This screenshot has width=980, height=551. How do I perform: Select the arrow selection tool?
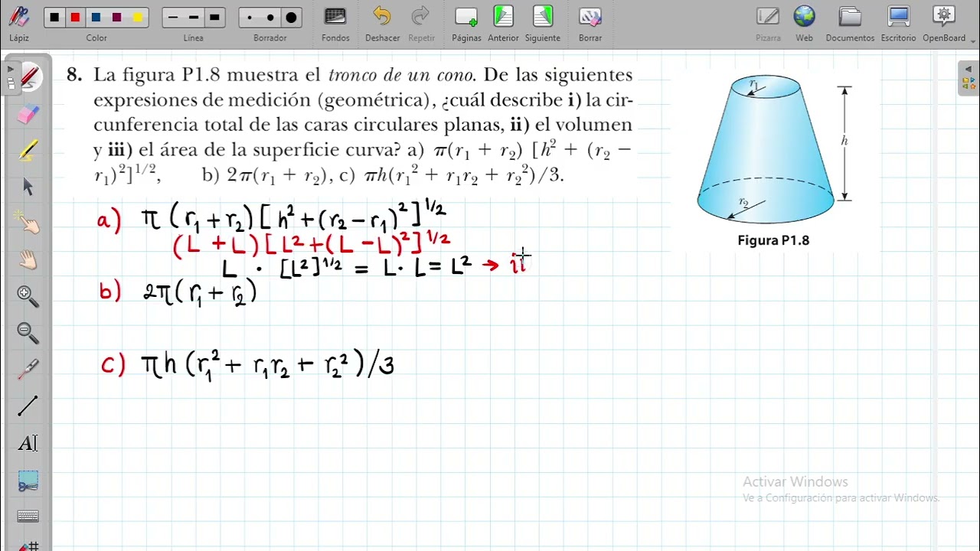[x=28, y=186]
